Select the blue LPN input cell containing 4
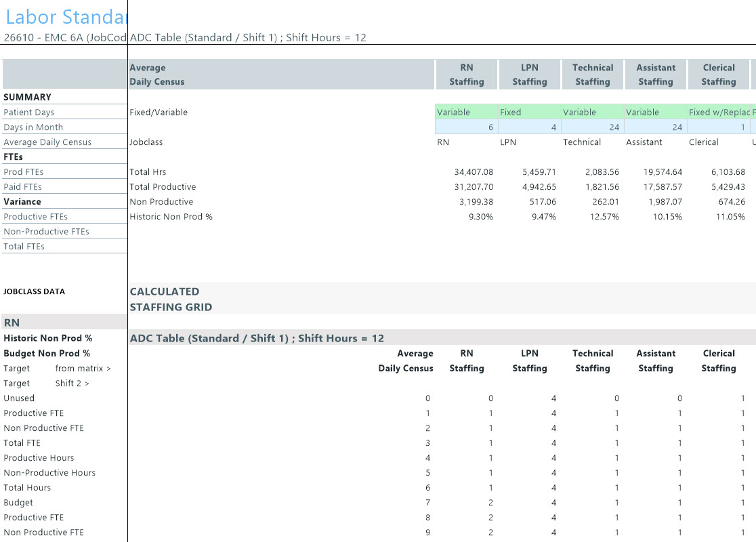Image resolution: width=756 pixels, height=542 pixels. (x=528, y=127)
